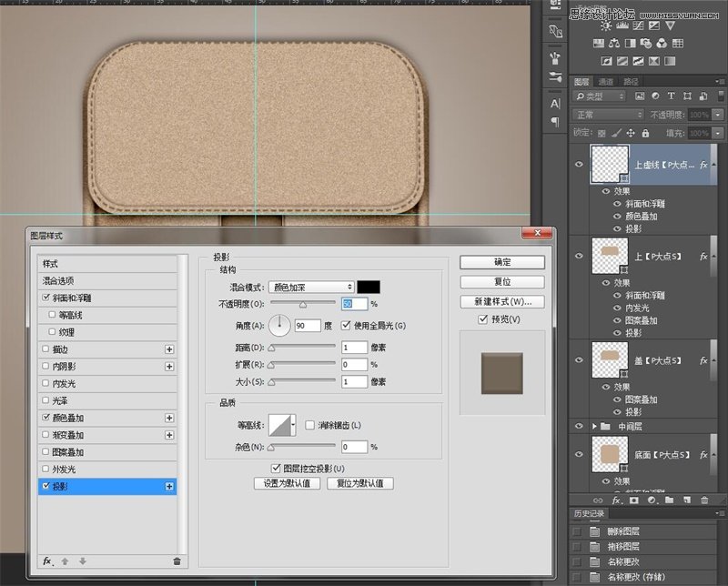Click link layers icon at Layers bottom

point(598,500)
